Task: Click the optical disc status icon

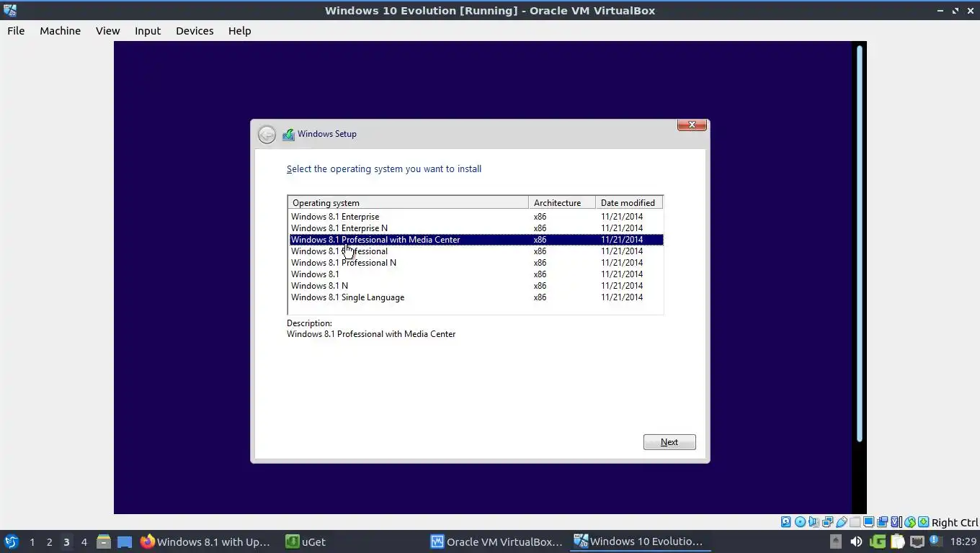Action: [x=800, y=522]
